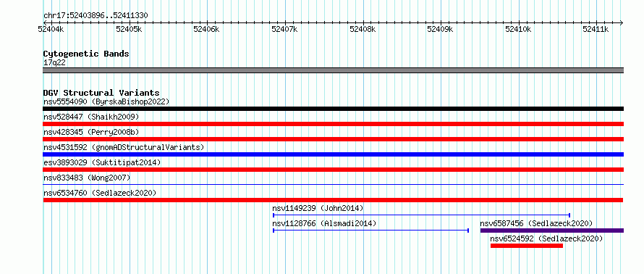Click ruler tick labeled 52408k
Screen dimensions: 644x274
[x=363, y=29]
